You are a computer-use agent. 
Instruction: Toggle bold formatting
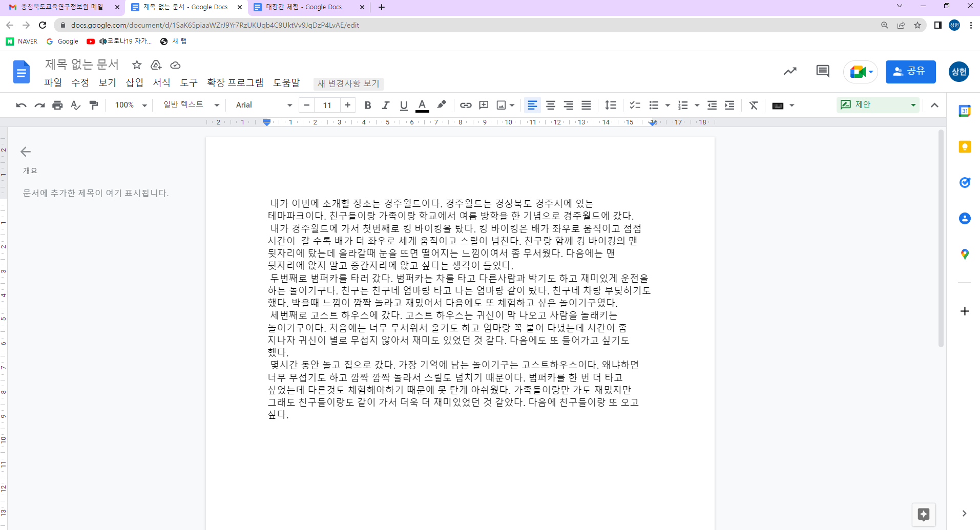pyautogui.click(x=367, y=105)
